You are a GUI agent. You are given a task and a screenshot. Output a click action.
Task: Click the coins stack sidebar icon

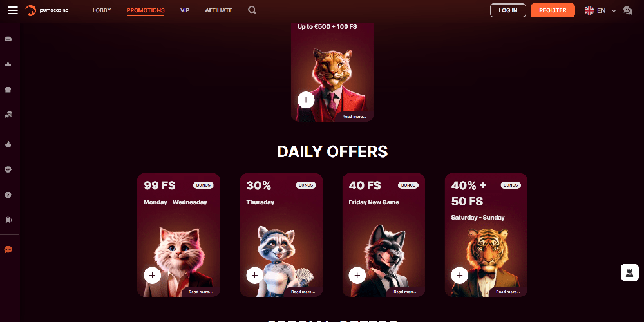[8, 115]
